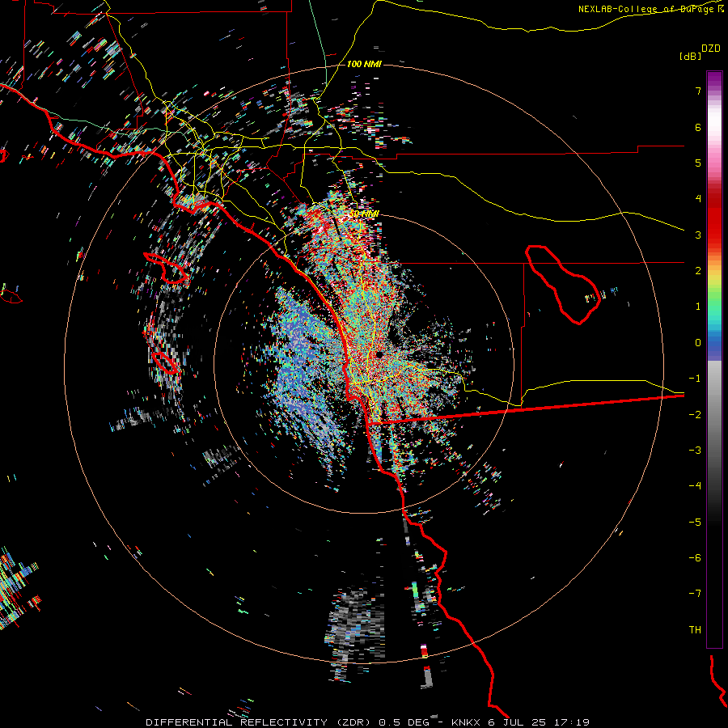Click the -6 value on the color scale

(x=695, y=558)
